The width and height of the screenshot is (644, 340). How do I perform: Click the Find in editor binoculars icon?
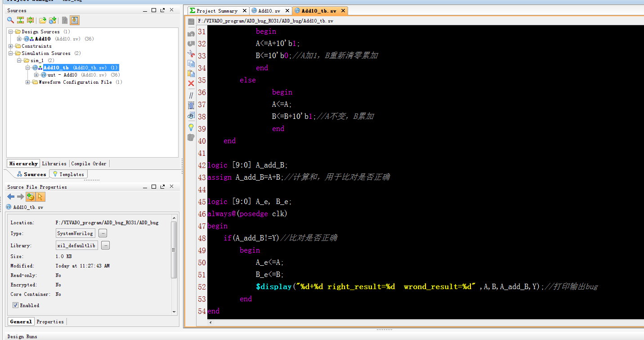tap(191, 116)
